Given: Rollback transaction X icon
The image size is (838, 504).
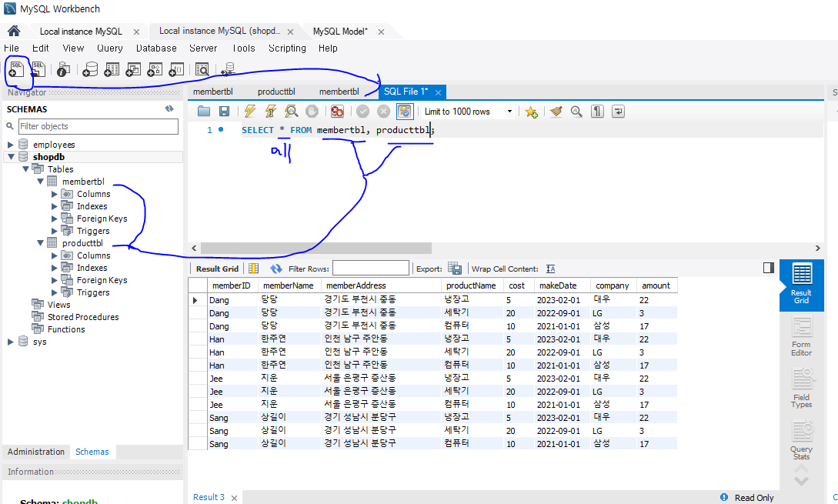Looking at the screenshot, I should coord(384,111).
